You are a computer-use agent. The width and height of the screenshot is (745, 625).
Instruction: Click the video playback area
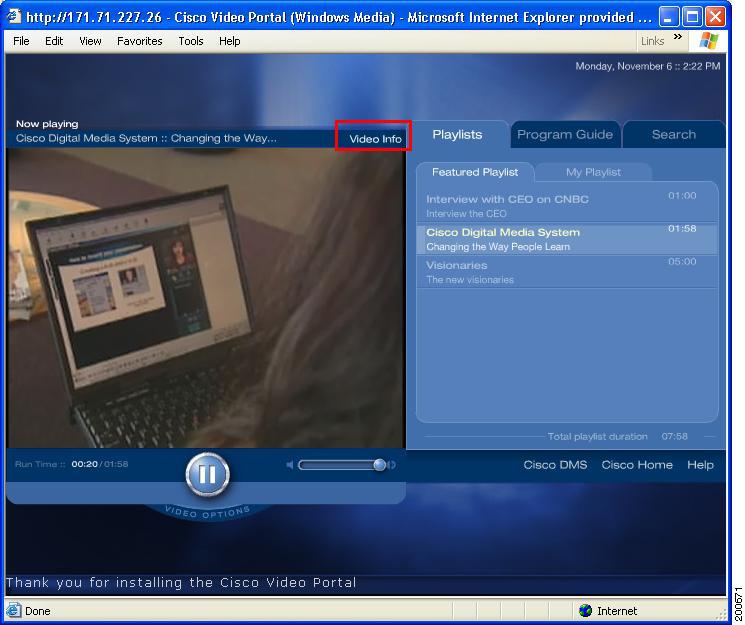(206, 298)
